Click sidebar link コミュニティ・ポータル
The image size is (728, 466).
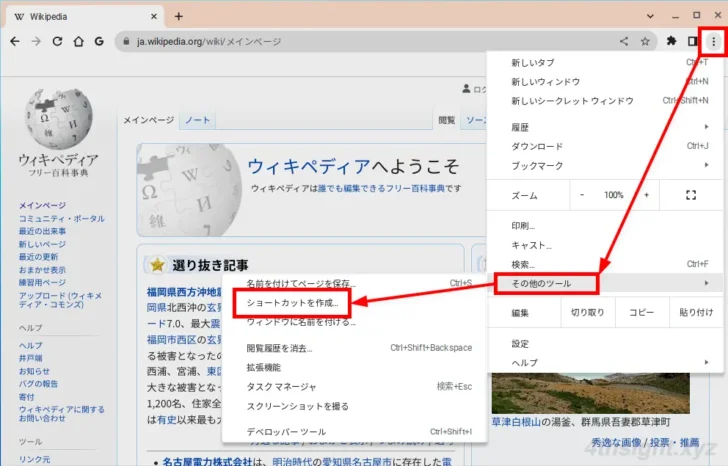point(62,219)
